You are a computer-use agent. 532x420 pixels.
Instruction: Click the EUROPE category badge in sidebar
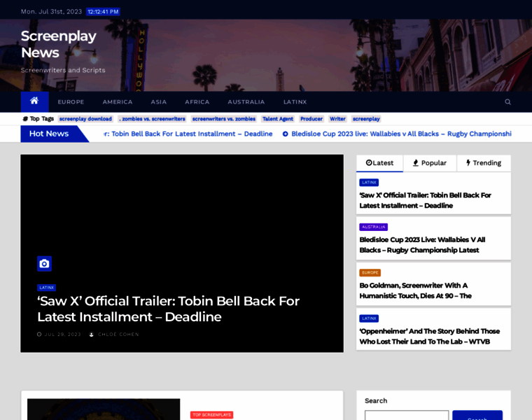point(370,273)
